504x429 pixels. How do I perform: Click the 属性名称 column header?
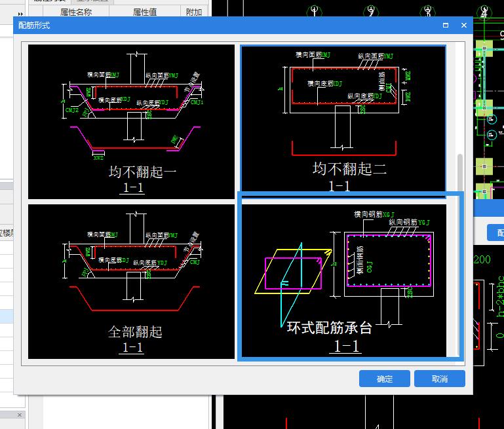point(76,12)
